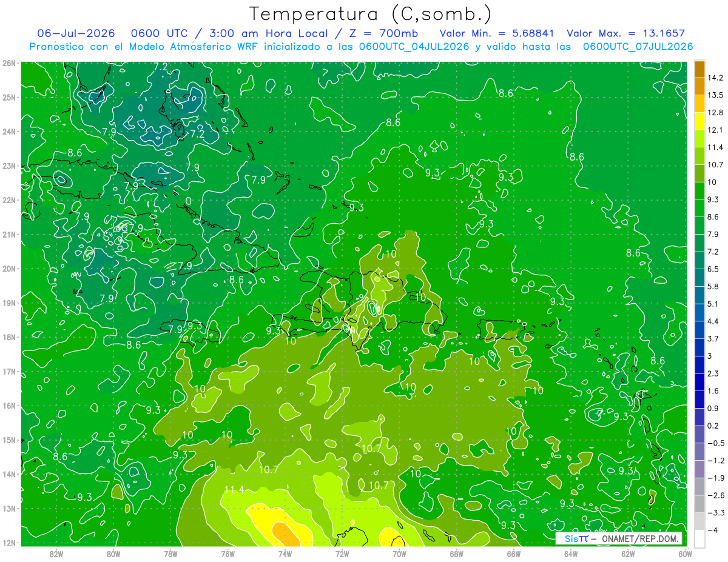This screenshot has width=728, height=562.
Task: Click the "0600UTC_04JUL2026" initialization time
Action: click(x=414, y=47)
